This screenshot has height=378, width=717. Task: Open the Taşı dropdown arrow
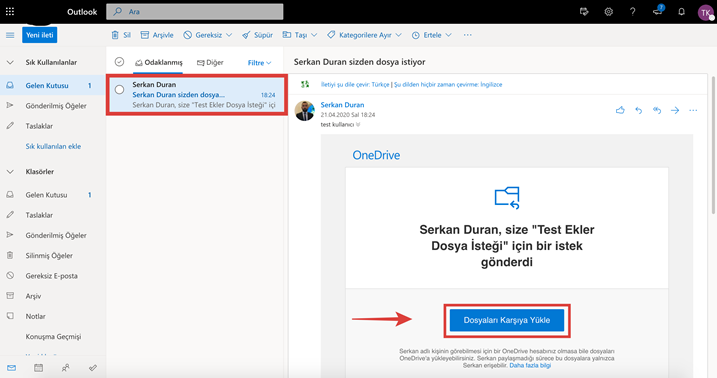(314, 35)
